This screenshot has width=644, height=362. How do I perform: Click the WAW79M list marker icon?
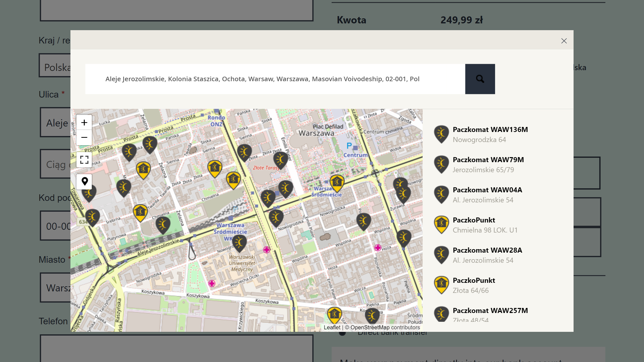(441, 164)
